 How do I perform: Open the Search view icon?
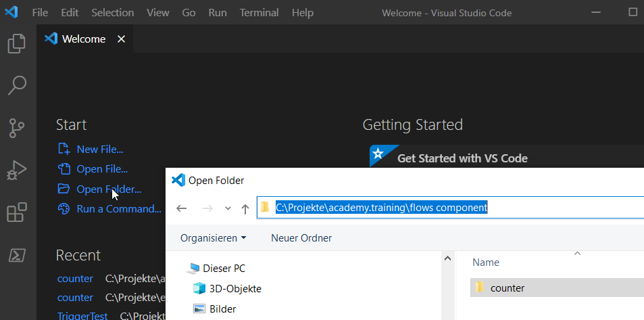tap(17, 85)
